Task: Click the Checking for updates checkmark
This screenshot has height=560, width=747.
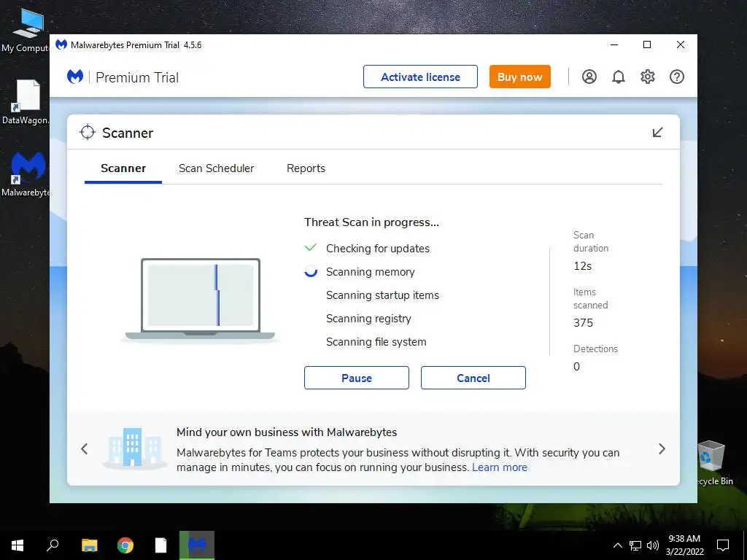Action: (x=311, y=248)
